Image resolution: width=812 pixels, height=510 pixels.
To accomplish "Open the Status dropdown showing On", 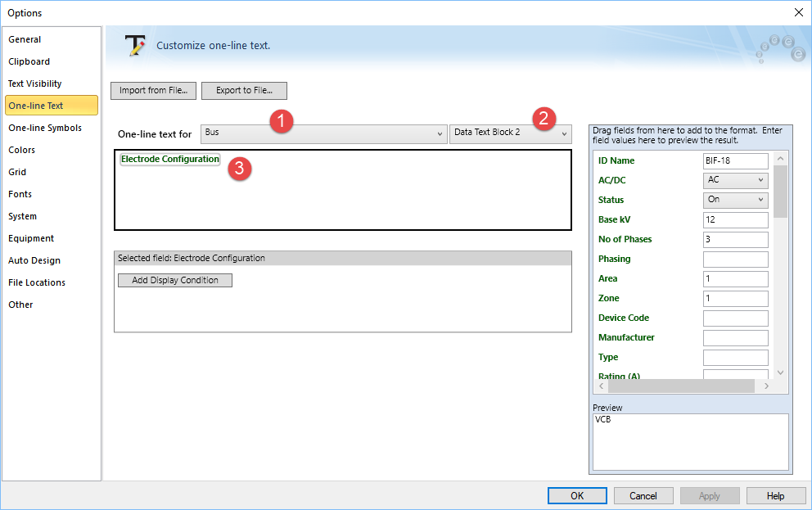I will [x=735, y=200].
